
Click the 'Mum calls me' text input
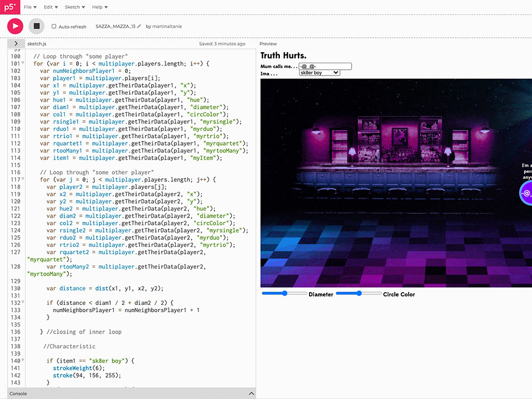click(x=325, y=66)
